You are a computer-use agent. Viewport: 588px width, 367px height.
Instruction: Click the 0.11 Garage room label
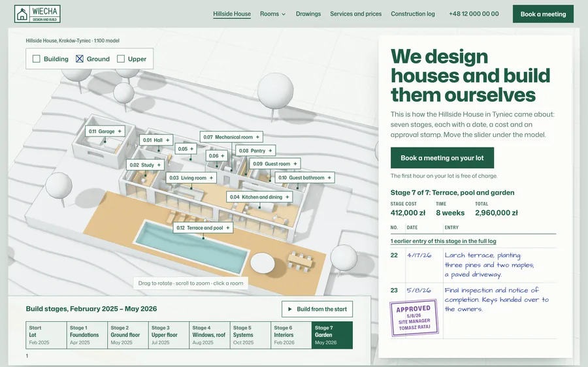(x=105, y=131)
